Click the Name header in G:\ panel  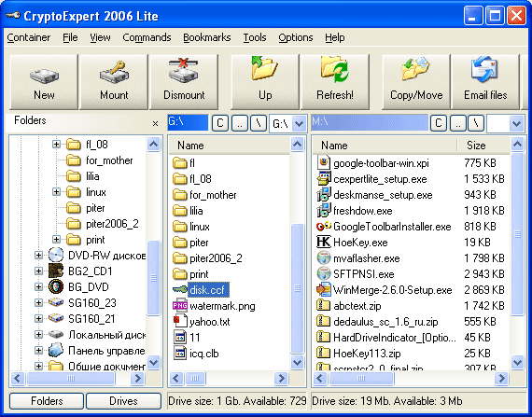[x=229, y=146]
